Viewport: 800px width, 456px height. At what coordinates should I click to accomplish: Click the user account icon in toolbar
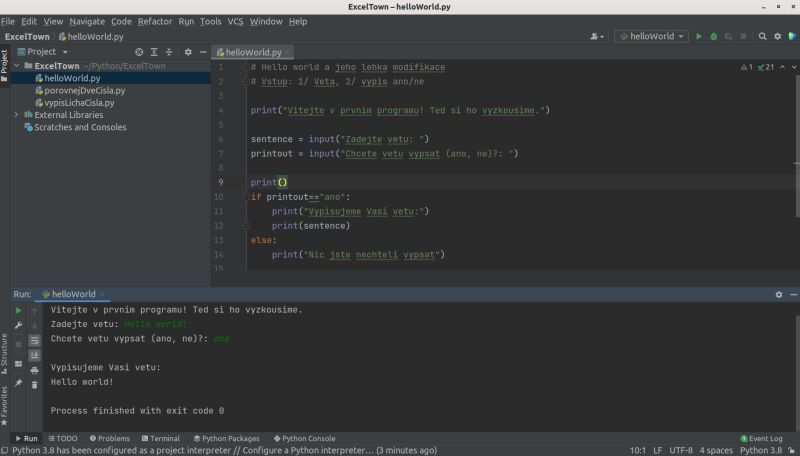tap(596, 36)
